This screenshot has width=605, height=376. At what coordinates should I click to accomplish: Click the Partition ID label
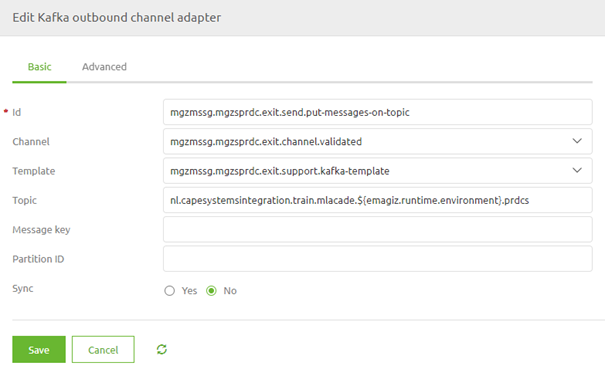point(38,259)
